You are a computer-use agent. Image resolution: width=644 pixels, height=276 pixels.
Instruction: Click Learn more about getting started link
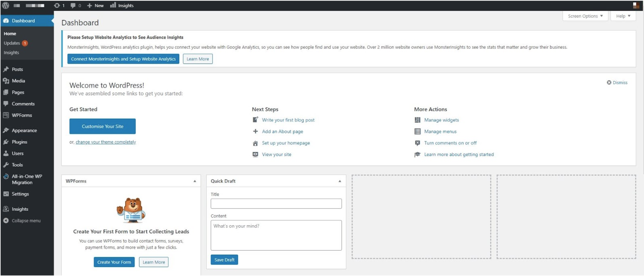459,154
